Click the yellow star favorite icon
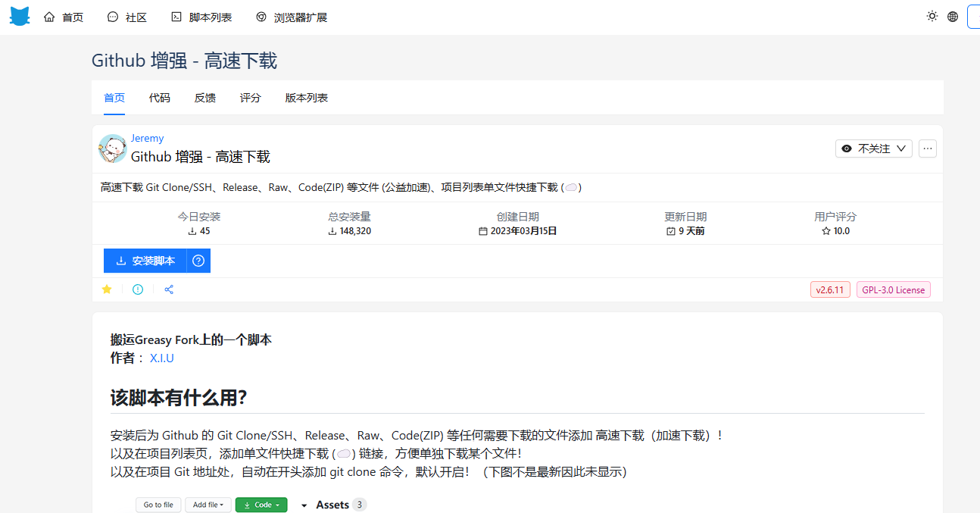Viewport: 980px width, 513px height. (107, 289)
